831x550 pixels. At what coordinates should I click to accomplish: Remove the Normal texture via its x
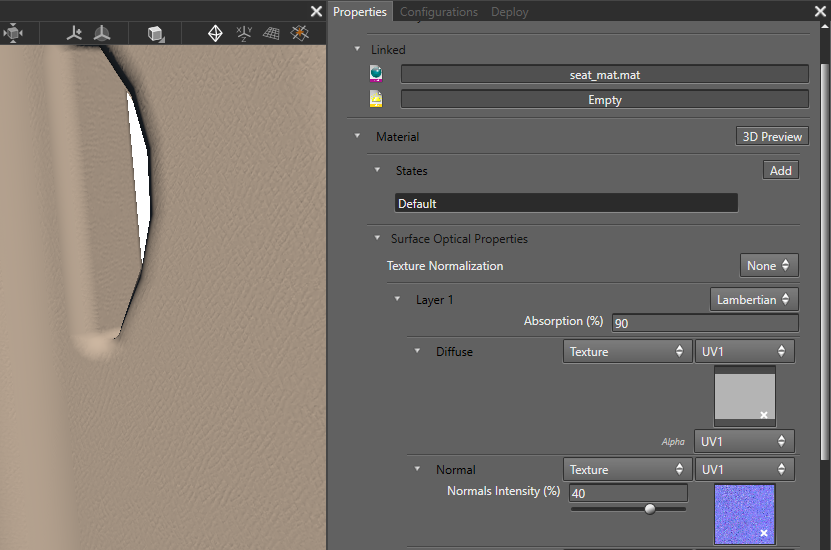764,533
